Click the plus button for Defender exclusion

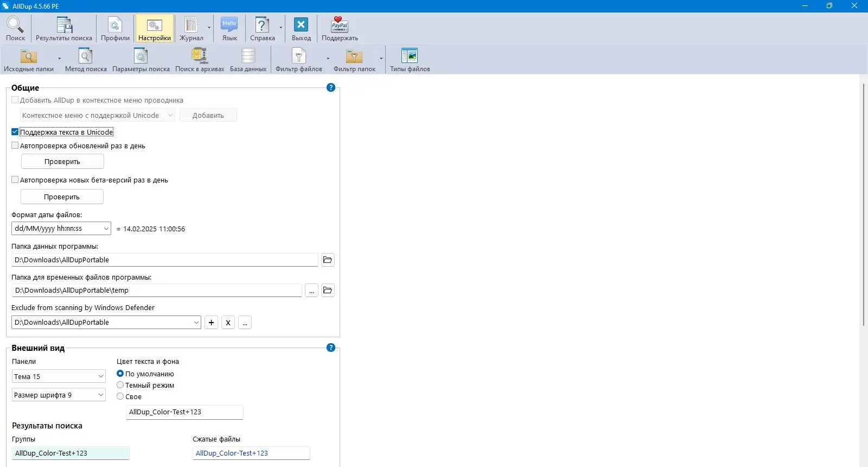point(212,323)
